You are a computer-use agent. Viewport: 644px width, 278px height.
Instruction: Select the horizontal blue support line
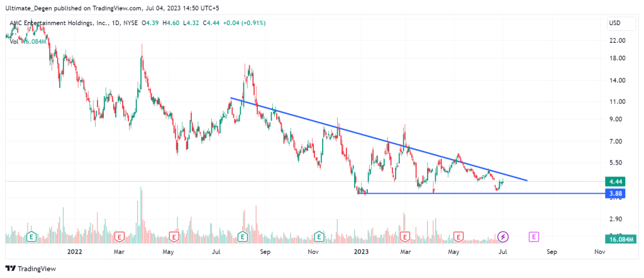click(x=480, y=194)
